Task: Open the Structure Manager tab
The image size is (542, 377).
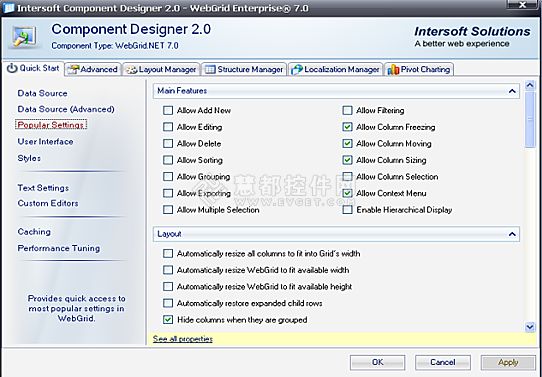Action: coord(244,69)
